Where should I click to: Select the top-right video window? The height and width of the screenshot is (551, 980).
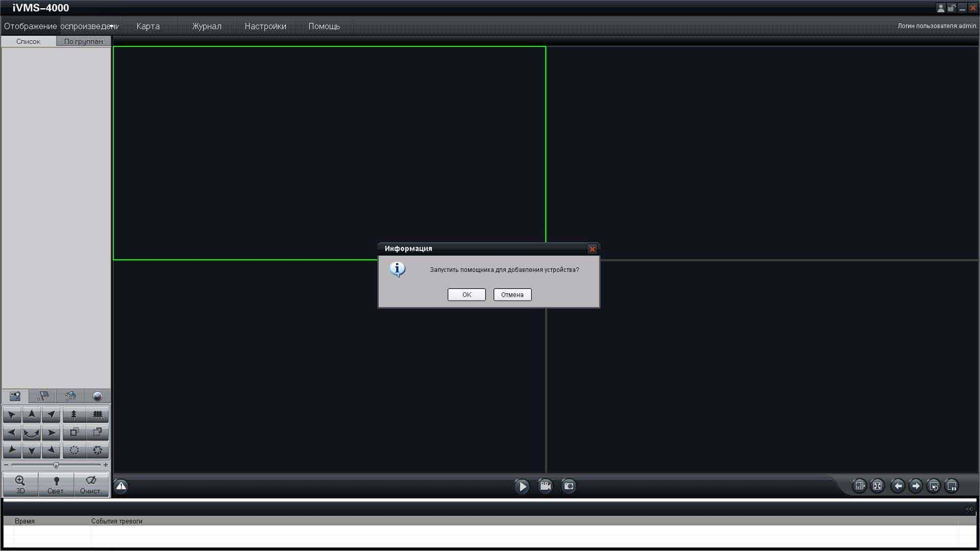click(762, 153)
